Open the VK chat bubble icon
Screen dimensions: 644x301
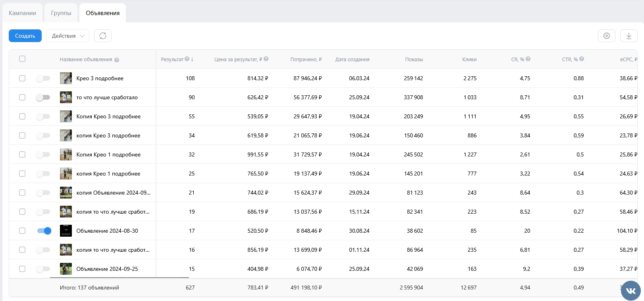click(x=631, y=291)
